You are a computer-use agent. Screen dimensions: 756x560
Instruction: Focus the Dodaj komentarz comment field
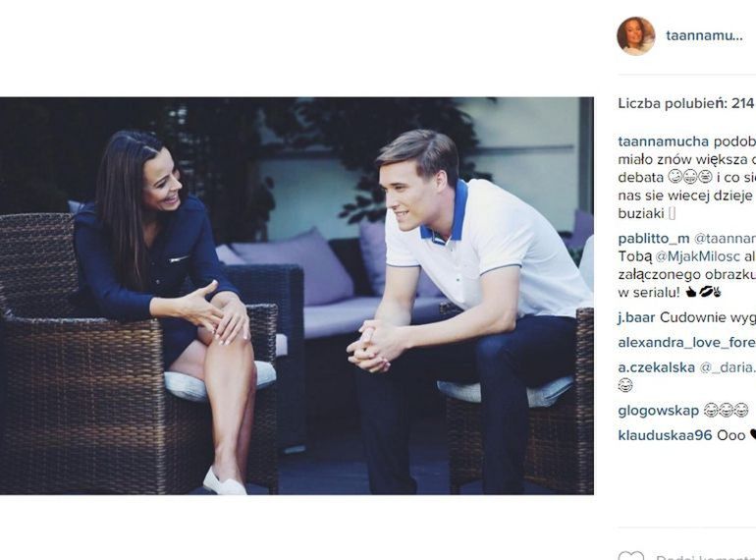(x=706, y=557)
